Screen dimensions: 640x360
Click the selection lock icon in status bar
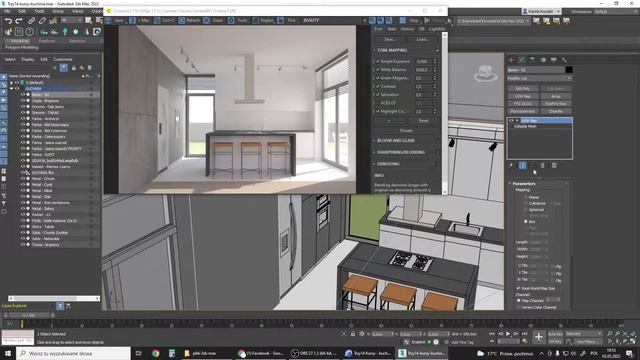tap(353, 334)
